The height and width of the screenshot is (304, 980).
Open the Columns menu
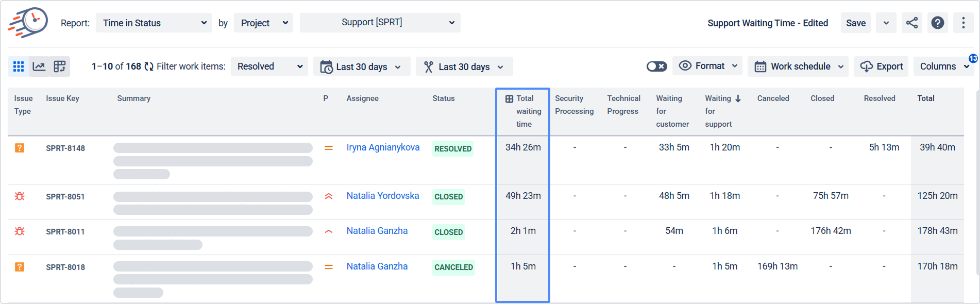[944, 66]
